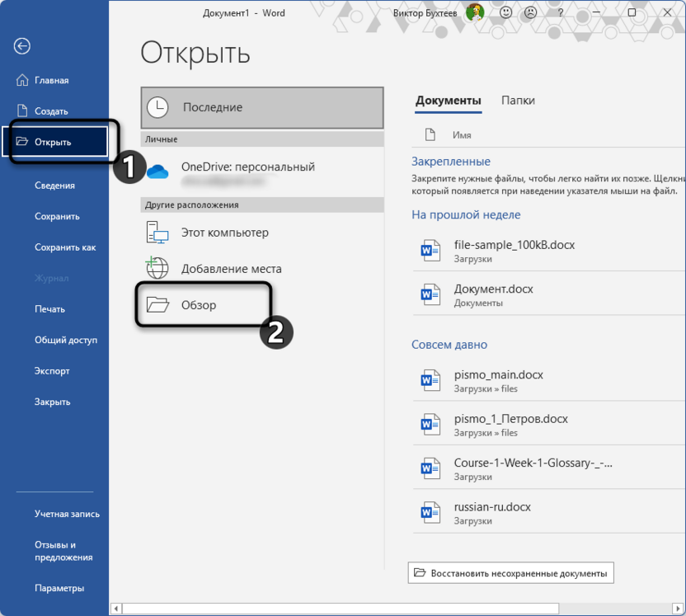Click the Обзор browse option
Screen dimensions: 686x616
[262, 305]
